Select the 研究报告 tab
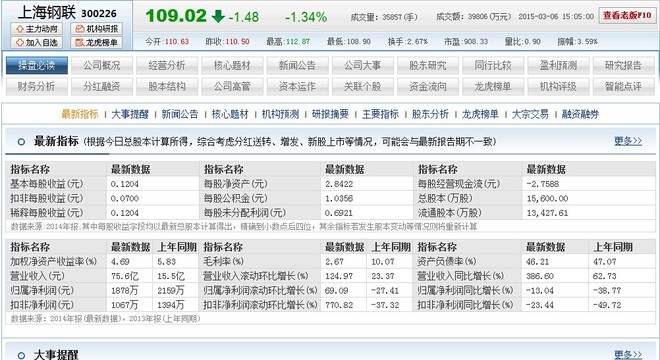 (623, 66)
